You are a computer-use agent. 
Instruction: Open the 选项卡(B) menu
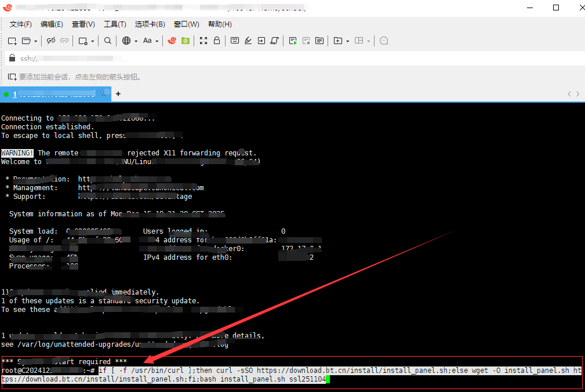[x=150, y=24]
